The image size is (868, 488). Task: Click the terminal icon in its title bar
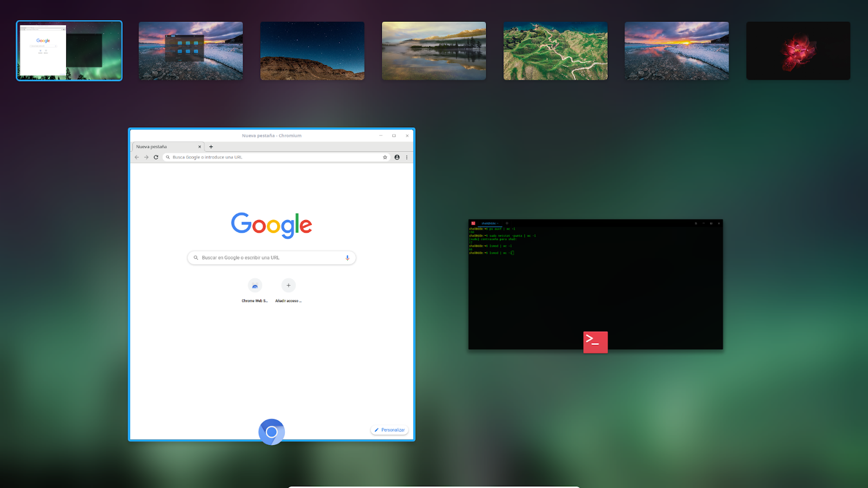(x=473, y=223)
